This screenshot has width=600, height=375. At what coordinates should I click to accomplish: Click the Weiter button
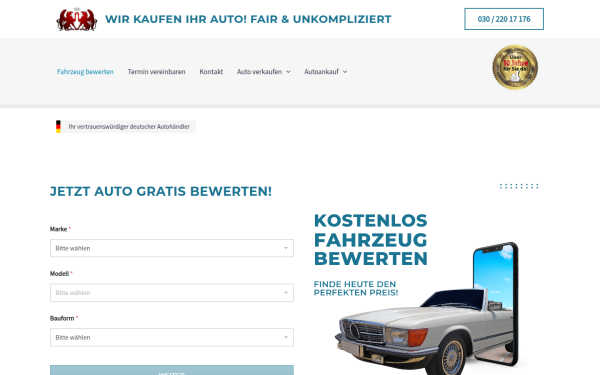coord(172,370)
